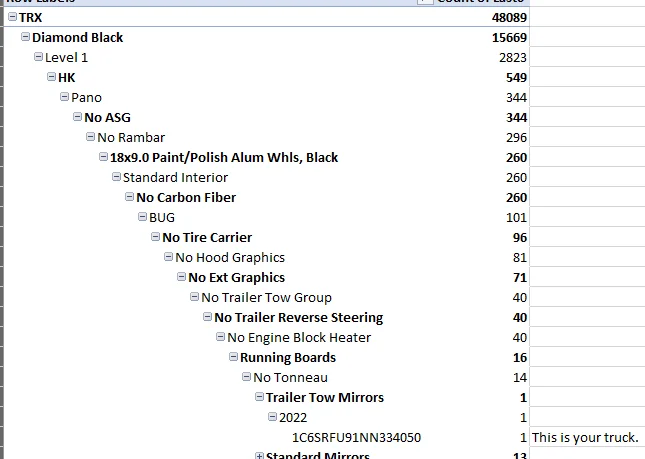Click the No Ext Graphics label
This screenshot has height=459, width=645.
tap(237, 278)
